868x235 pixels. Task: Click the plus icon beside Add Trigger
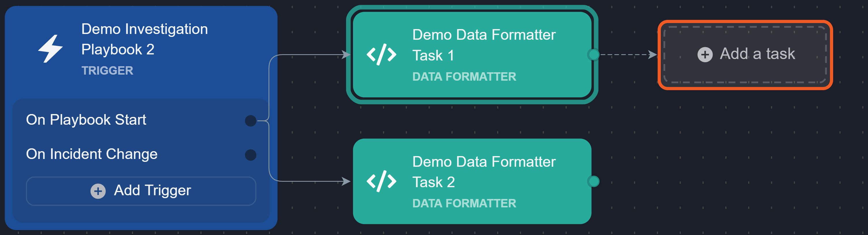click(x=98, y=191)
